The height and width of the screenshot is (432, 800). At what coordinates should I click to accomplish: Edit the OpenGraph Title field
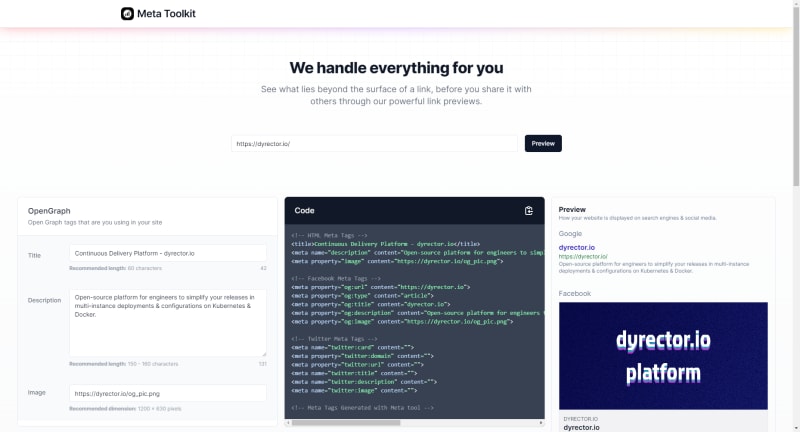click(x=168, y=253)
